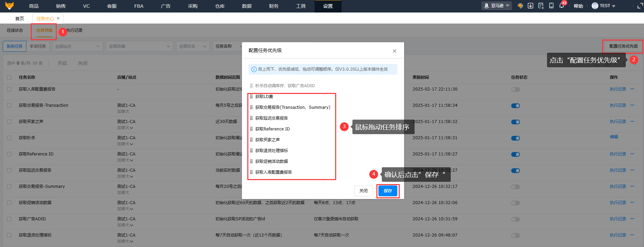Click the fox logo in the top bar
The height and width of the screenshot is (247, 644).
tap(9, 6)
